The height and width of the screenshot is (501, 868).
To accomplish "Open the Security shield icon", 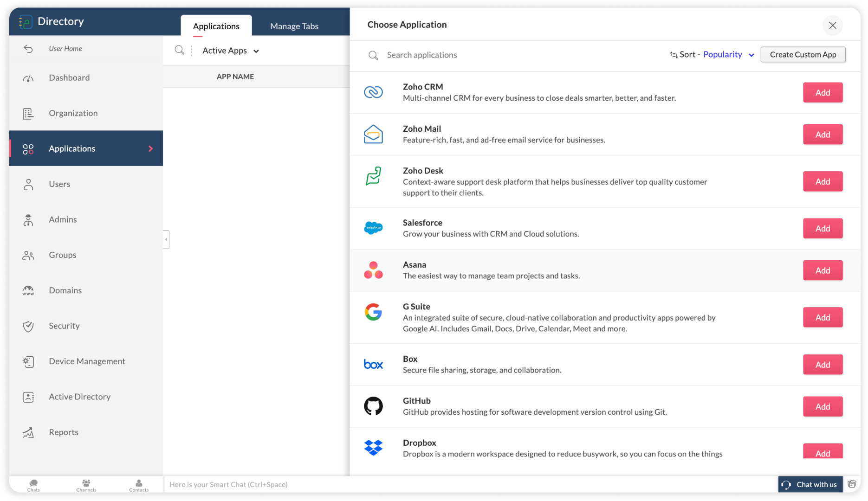I will pyautogui.click(x=28, y=326).
